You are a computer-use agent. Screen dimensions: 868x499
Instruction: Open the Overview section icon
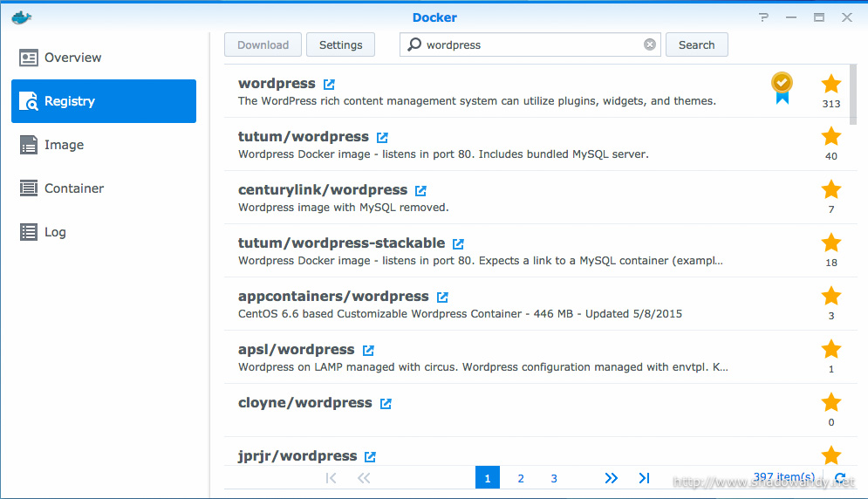pyautogui.click(x=28, y=58)
